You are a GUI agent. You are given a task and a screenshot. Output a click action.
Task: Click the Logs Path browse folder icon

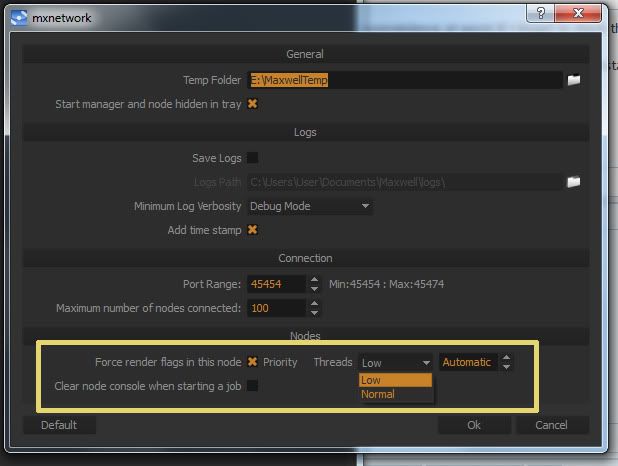573,182
